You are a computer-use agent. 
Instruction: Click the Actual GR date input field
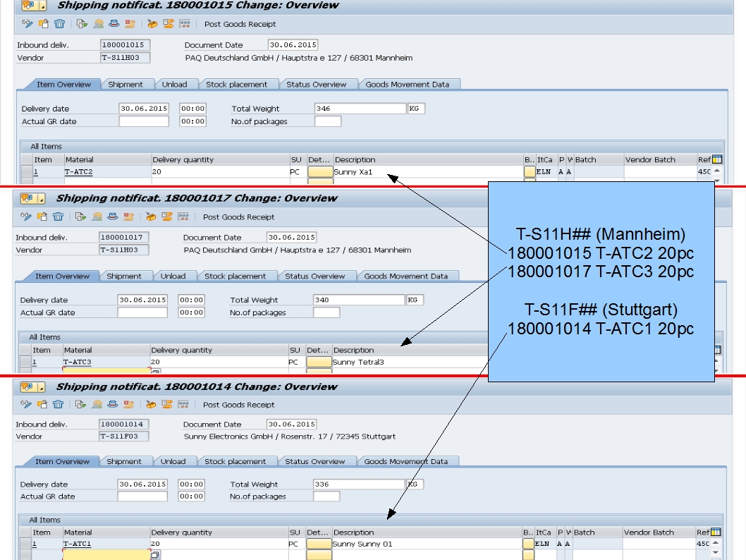point(144,120)
